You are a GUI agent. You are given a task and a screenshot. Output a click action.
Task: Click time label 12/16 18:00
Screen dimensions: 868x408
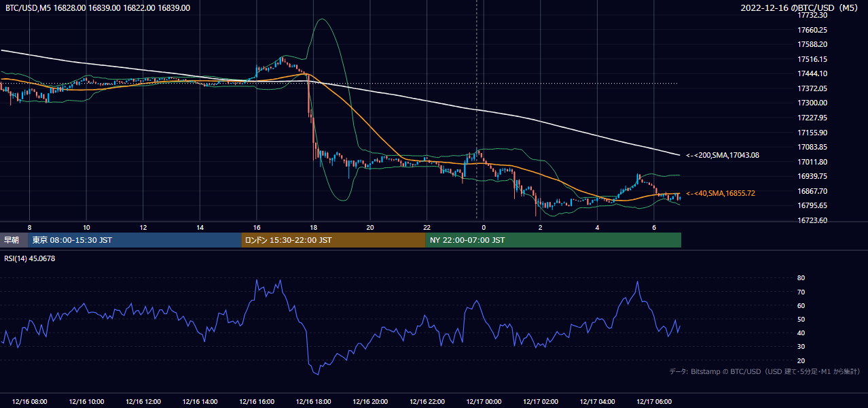click(x=313, y=402)
